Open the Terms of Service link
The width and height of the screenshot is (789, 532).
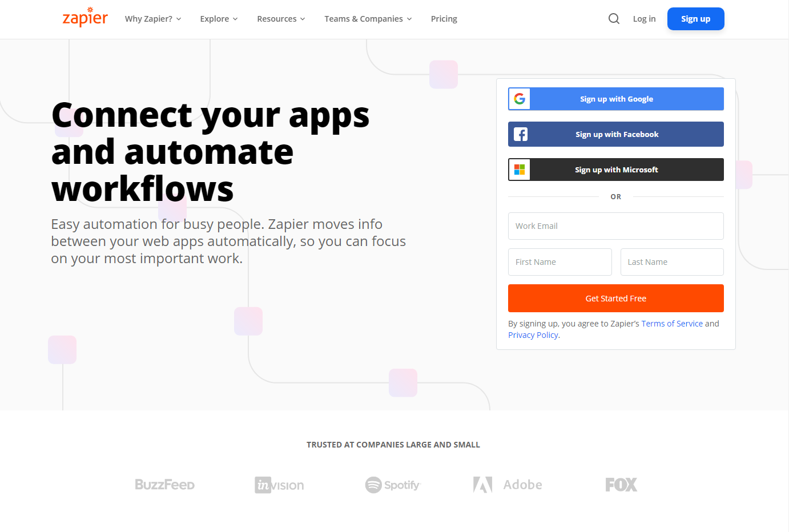672,324
